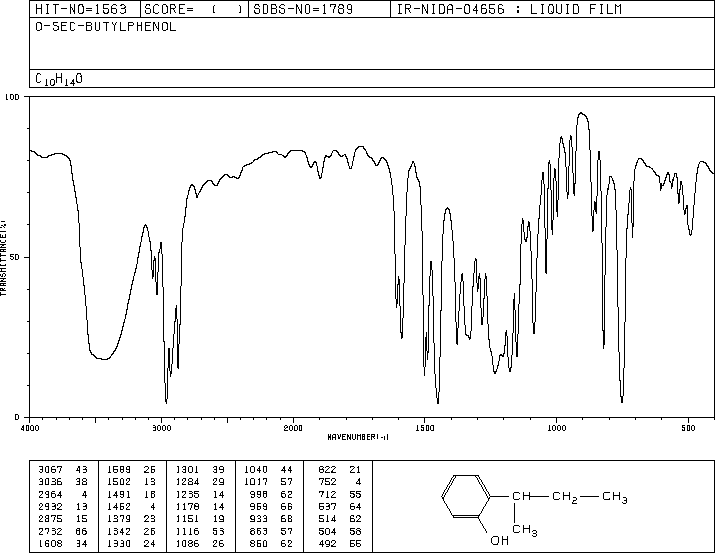The width and height of the screenshot is (715, 553).
Task: Click the 2000 wavenumber axis label
Action: click(x=293, y=428)
